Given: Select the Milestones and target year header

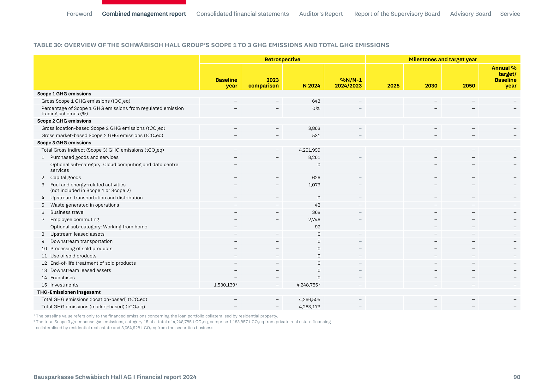Looking at the screenshot, I should (443, 59).
